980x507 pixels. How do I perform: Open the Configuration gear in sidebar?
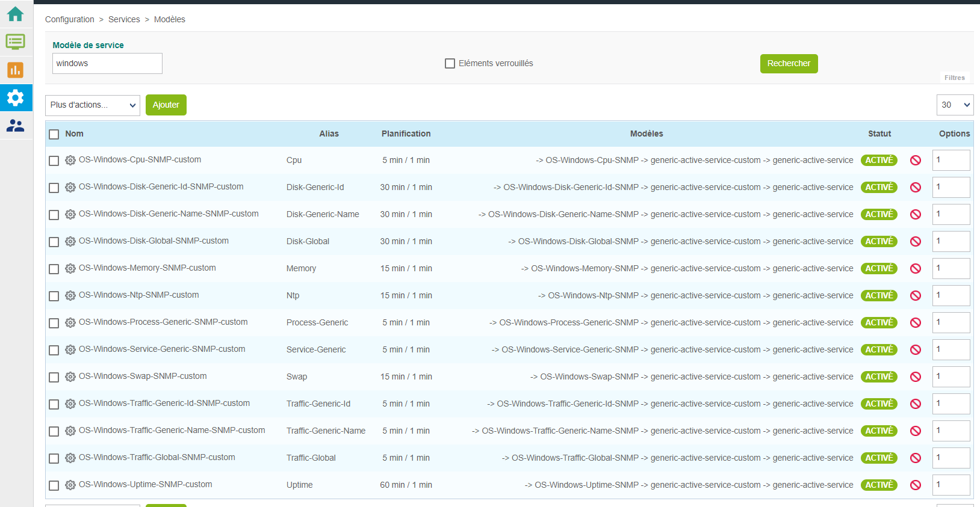click(16, 97)
